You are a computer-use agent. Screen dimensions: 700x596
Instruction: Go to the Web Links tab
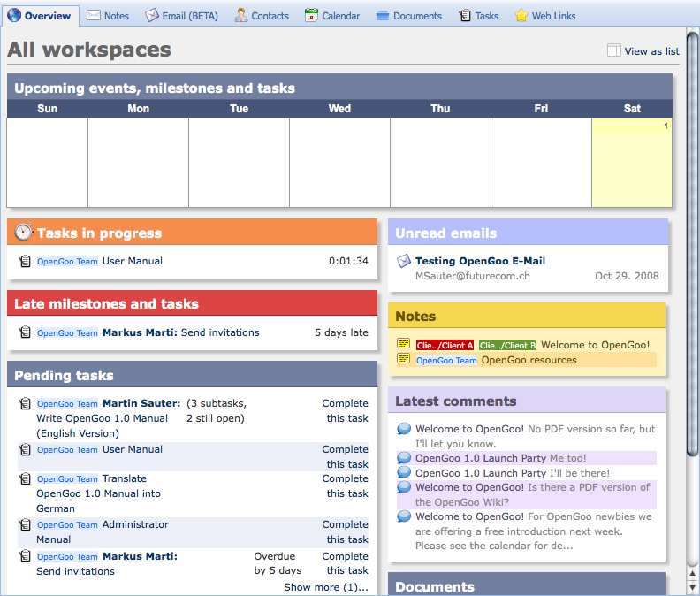click(x=544, y=16)
